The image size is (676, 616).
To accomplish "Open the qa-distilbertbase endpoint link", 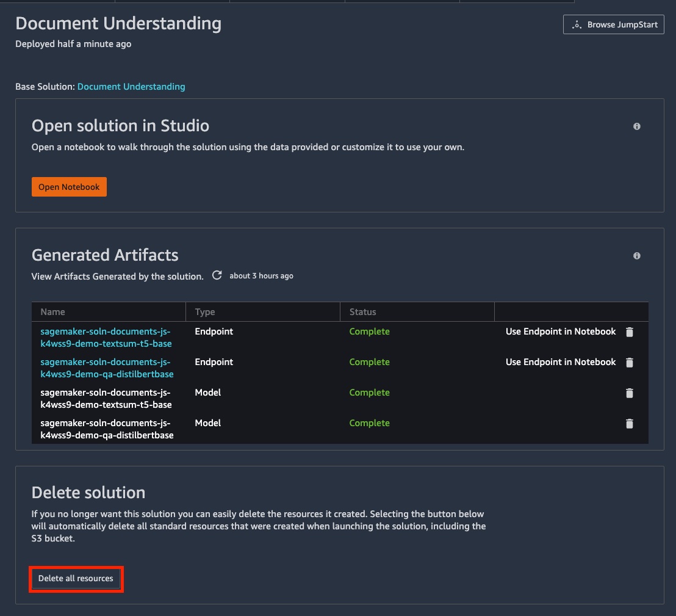I will pyautogui.click(x=107, y=368).
